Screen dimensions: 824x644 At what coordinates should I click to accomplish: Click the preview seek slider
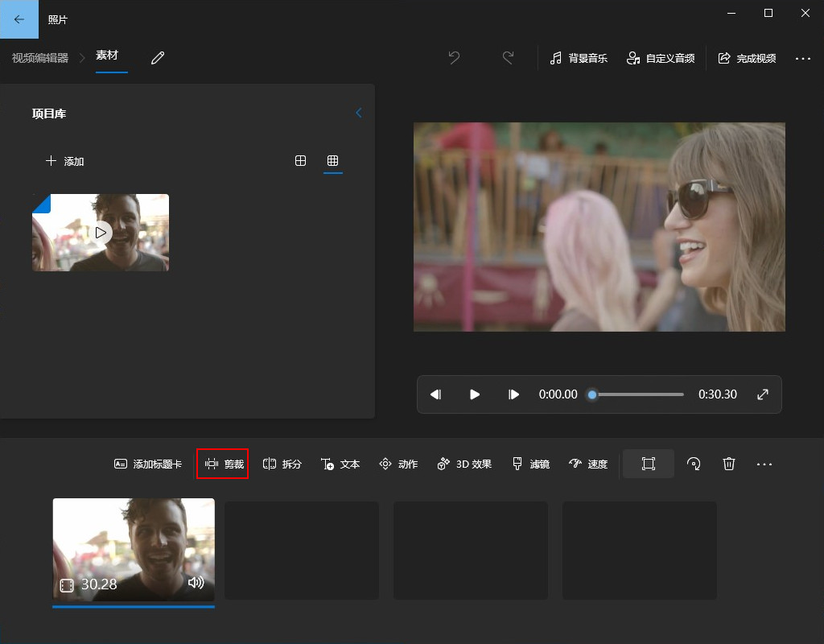click(x=637, y=394)
